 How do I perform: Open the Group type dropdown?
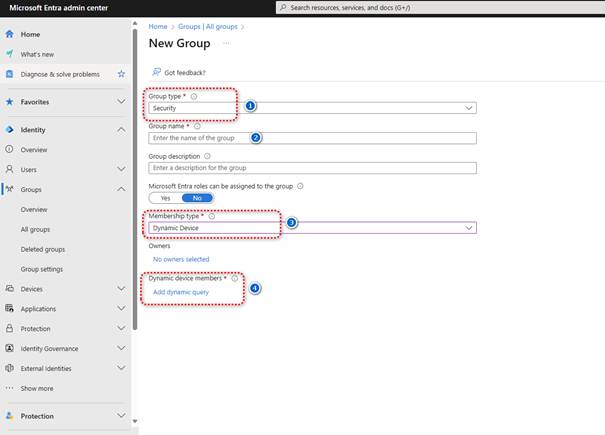point(312,108)
